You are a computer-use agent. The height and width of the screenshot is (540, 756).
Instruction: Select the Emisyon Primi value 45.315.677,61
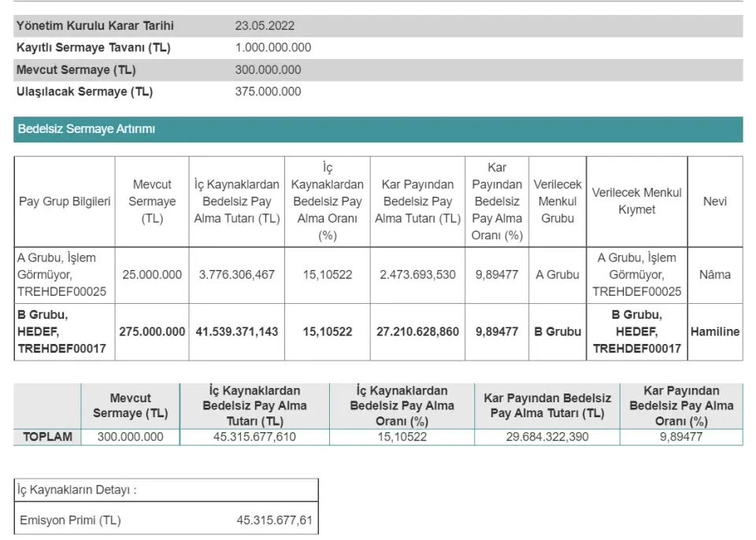[274, 520]
